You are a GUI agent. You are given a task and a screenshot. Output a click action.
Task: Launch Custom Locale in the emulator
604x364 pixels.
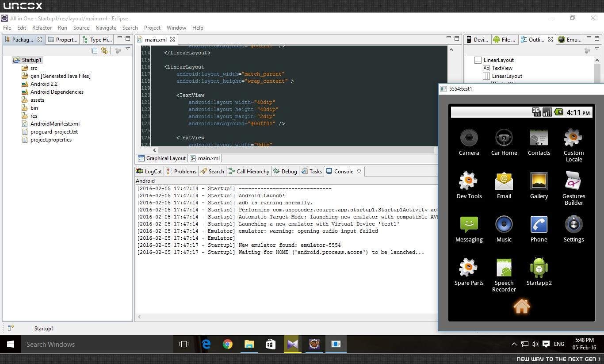pyautogui.click(x=573, y=146)
